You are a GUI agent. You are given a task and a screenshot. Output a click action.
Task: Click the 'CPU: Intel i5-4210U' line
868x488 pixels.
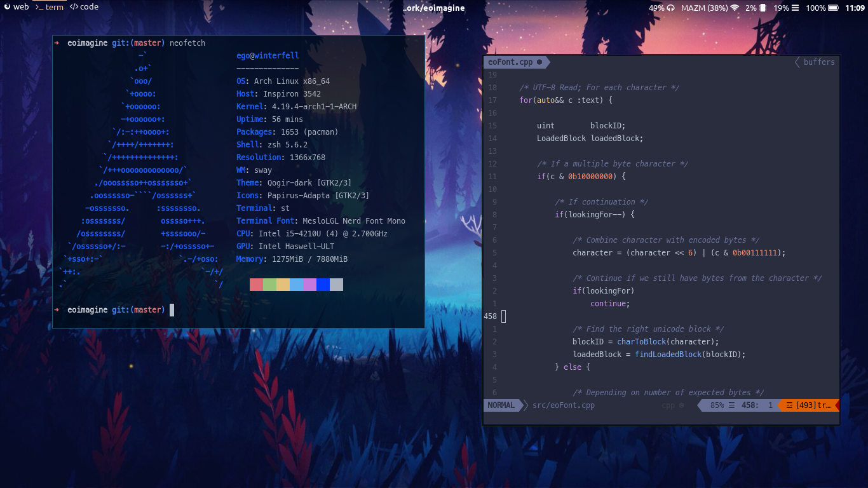[x=312, y=234]
